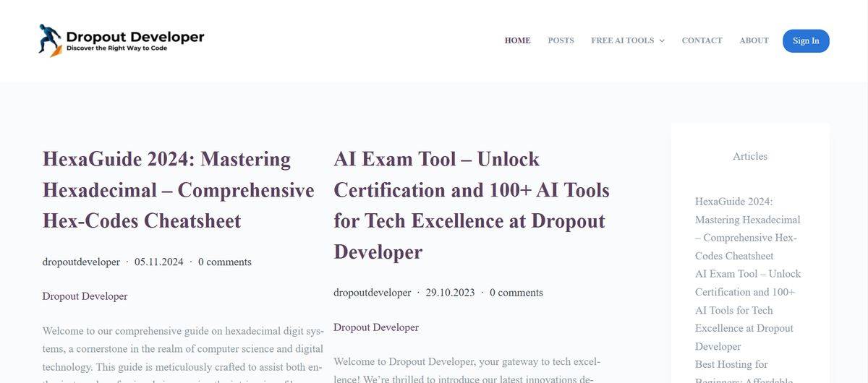Screen dimensions: 868x383
Task: Click author dropoutdeveloper under the HexaGuide post
Action: 81,262
